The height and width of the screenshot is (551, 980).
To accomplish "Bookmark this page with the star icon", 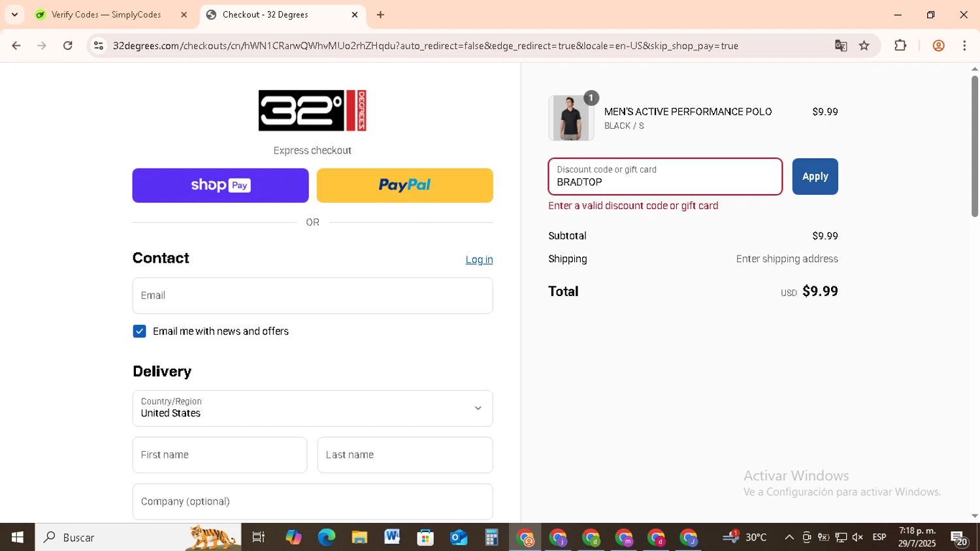I will pyautogui.click(x=864, y=46).
